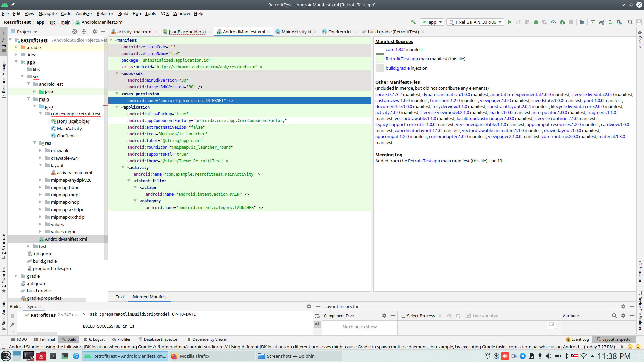Expand the values folder in project tree

tap(40, 224)
